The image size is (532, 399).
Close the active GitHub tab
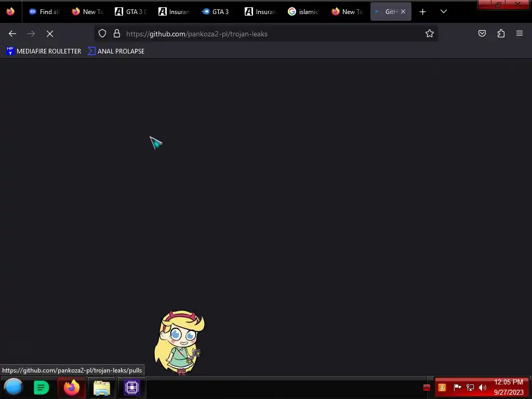click(x=403, y=12)
